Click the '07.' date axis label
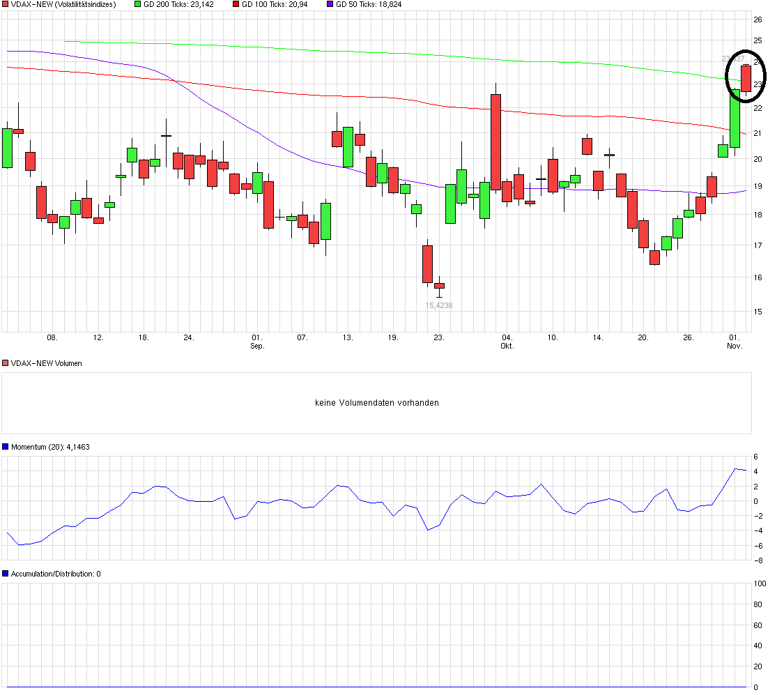Screen dimensions: 784x695 point(302,338)
